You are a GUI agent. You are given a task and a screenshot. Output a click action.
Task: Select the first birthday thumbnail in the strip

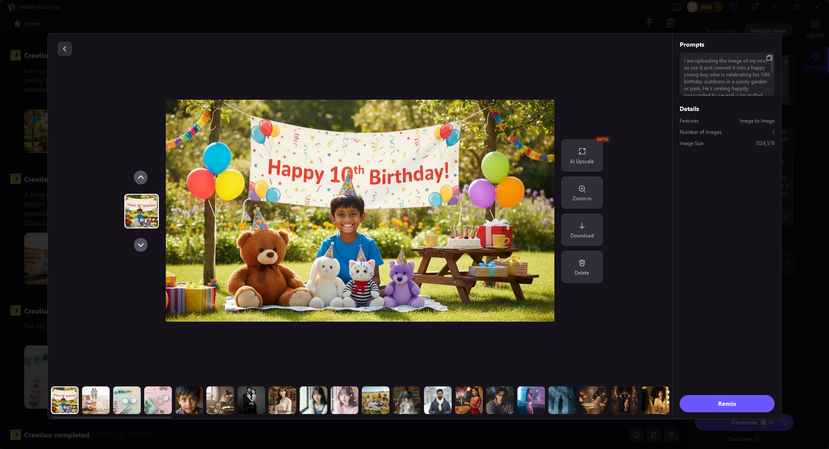coord(65,400)
